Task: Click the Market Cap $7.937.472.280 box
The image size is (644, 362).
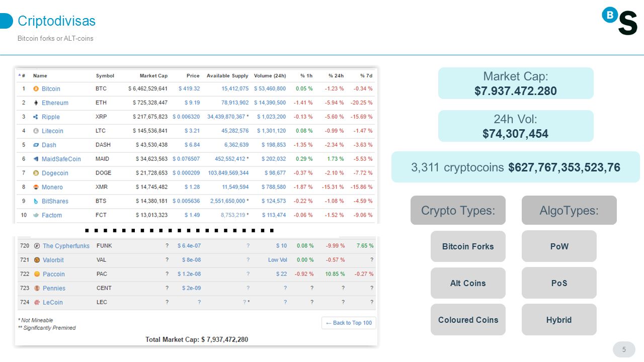Action: point(516,83)
